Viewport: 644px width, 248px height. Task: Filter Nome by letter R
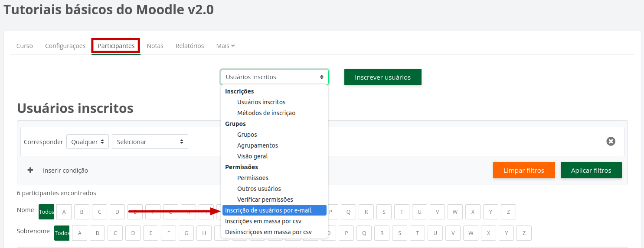pyautogui.click(x=366, y=212)
